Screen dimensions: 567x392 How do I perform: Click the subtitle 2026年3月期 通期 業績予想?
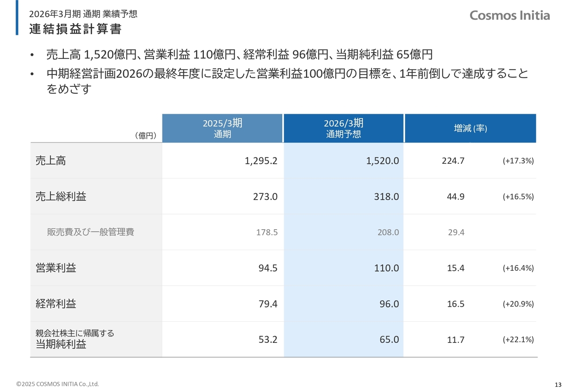click(x=83, y=14)
